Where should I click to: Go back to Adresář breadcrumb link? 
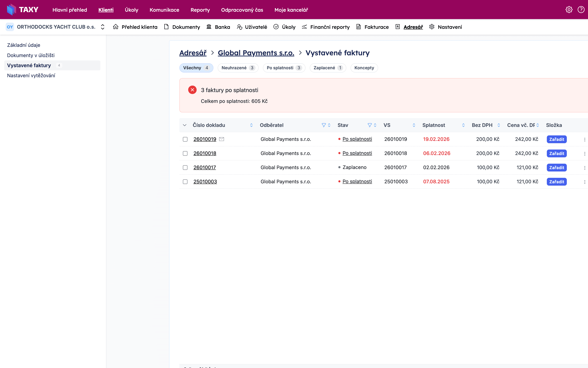pos(193,53)
